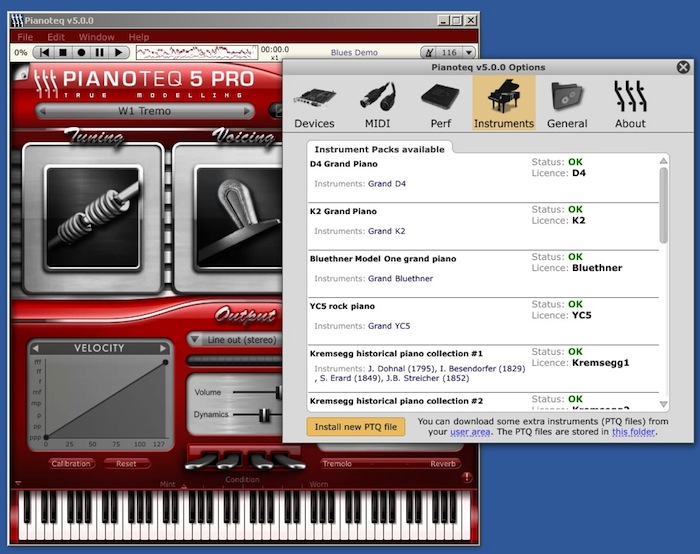Viewport: 700px width, 554px height.
Task: Click the Calibration button
Action: pyautogui.click(x=71, y=464)
